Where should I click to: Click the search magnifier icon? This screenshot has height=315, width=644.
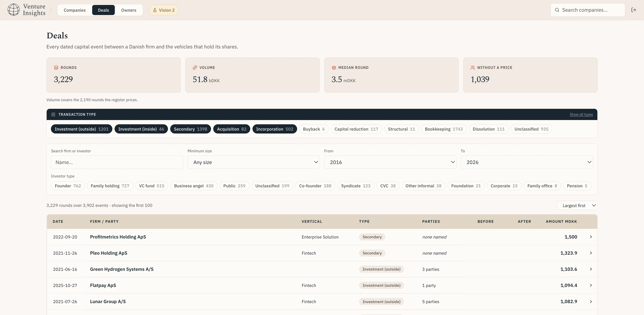pos(557,10)
